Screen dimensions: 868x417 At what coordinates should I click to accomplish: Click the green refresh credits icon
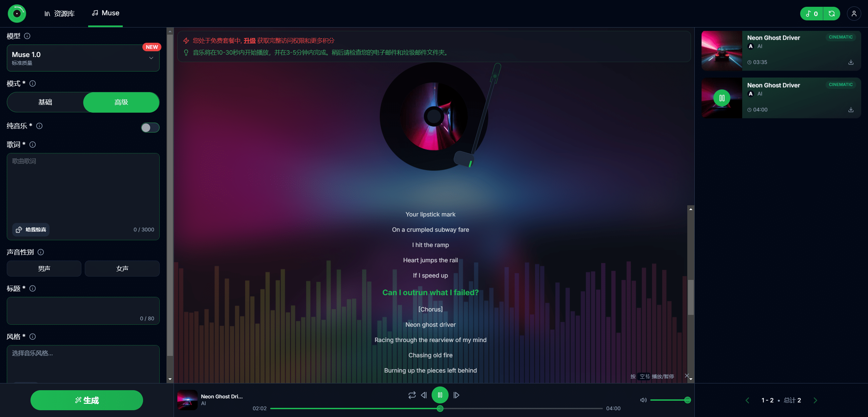pyautogui.click(x=832, y=14)
